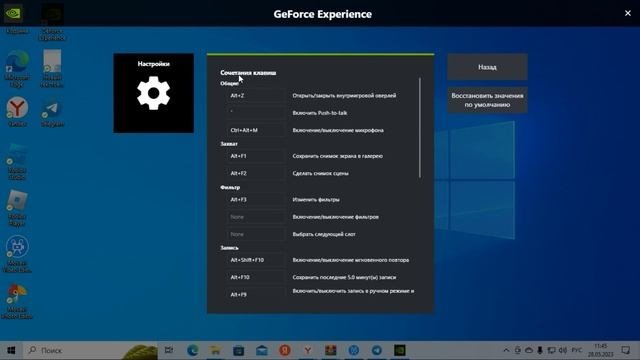Click the Назад button
The width and height of the screenshot is (640, 360).
click(487, 67)
